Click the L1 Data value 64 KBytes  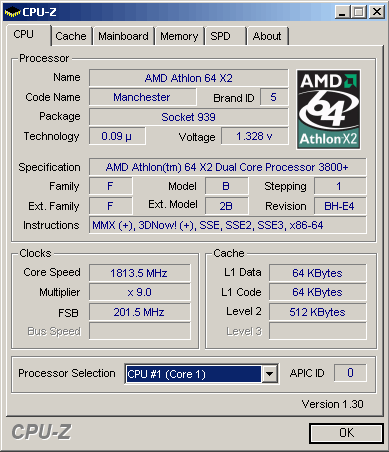coord(318,273)
